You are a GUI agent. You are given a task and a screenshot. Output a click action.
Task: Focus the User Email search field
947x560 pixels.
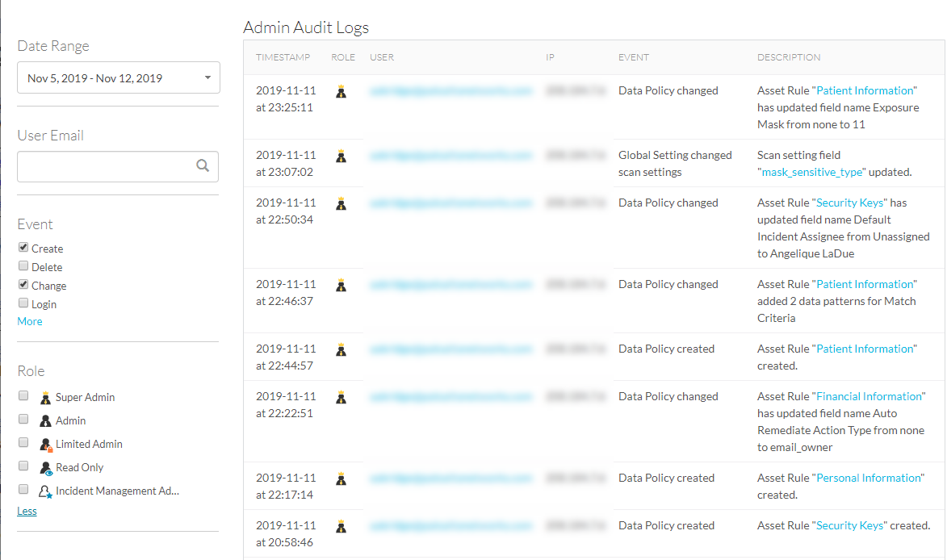pos(107,166)
